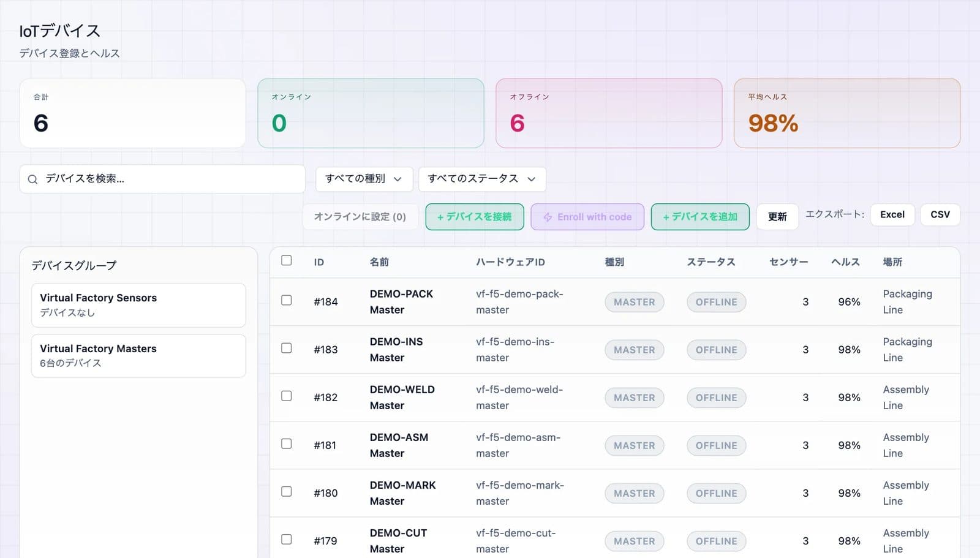
Task: Click the lightning icon in Enroll with code
Action: pyautogui.click(x=548, y=217)
